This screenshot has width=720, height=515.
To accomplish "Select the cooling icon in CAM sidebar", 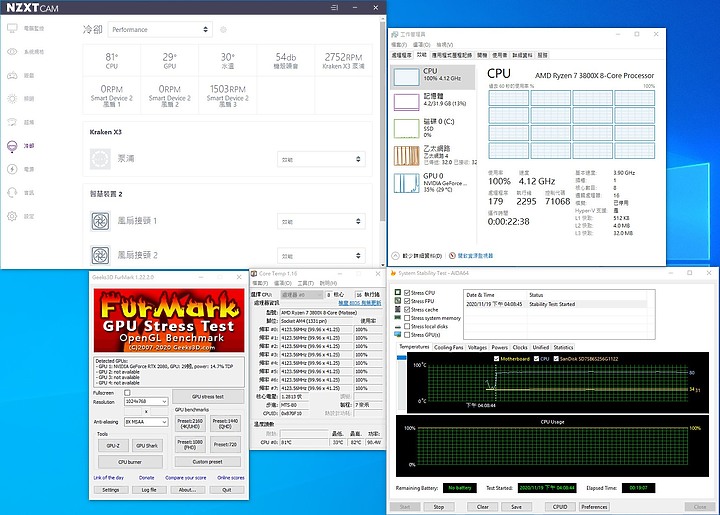I will pos(12,146).
